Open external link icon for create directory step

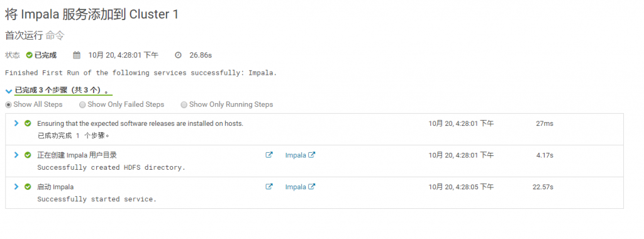click(269, 155)
